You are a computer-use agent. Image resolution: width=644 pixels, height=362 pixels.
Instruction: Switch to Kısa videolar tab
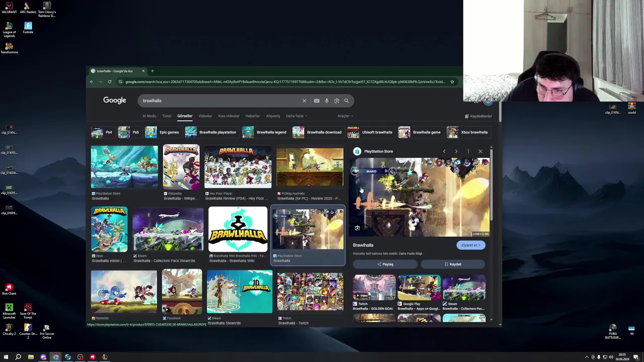tap(229, 116)
